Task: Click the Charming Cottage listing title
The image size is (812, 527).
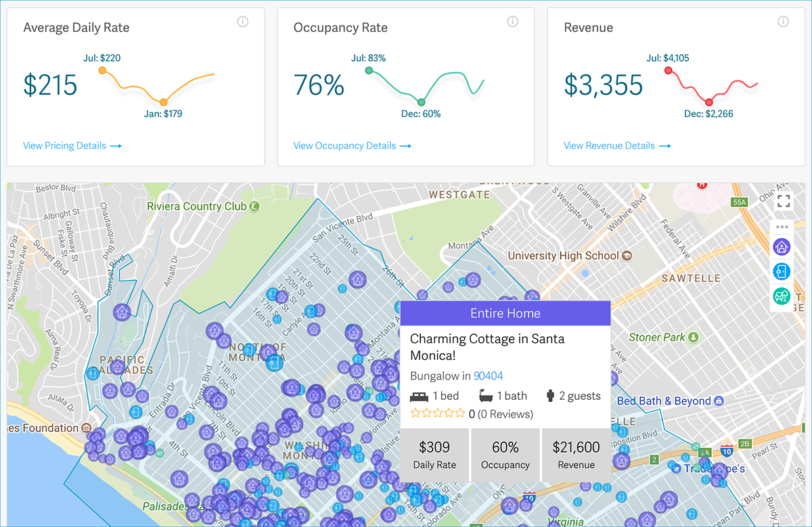Action: coord(488,339)
